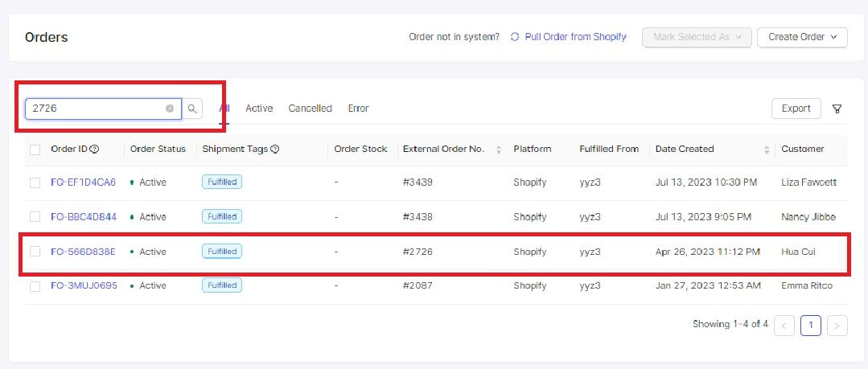Toggle the select-all orders checkbox
868x369 pixels.
(x=35, y=150)
